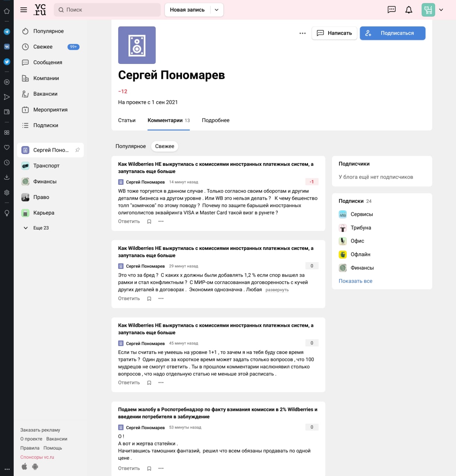Reply to the 14 минут назад comment
The height and width of the screenshot is (476, 456).
pyautogui.click(x=129, y=222)
